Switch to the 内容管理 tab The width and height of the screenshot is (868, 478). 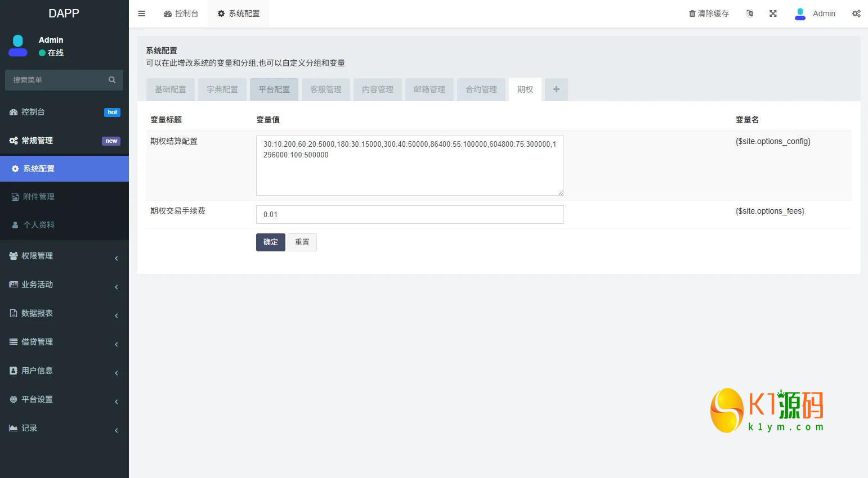click(378, 89)
